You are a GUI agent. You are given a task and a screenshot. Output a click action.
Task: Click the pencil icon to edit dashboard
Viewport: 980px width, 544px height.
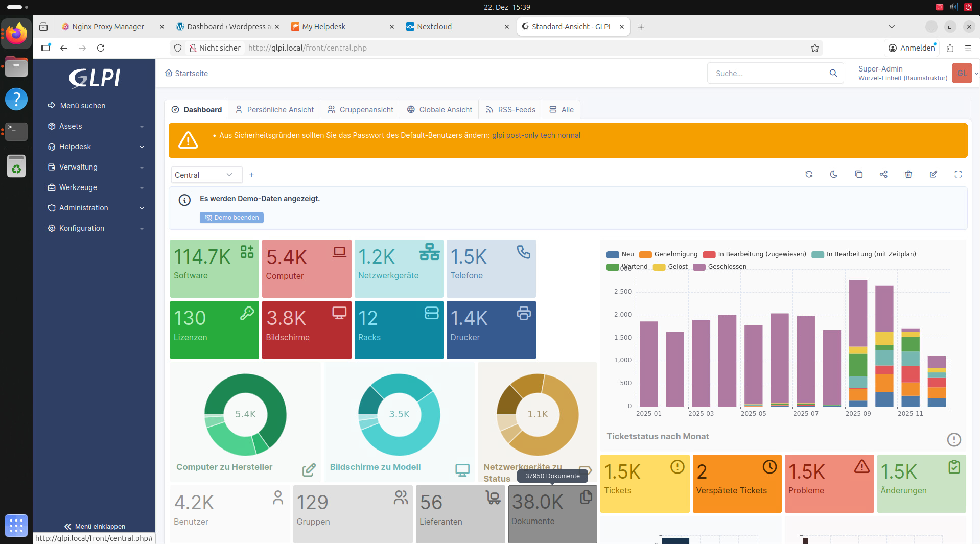click(934, 174)
